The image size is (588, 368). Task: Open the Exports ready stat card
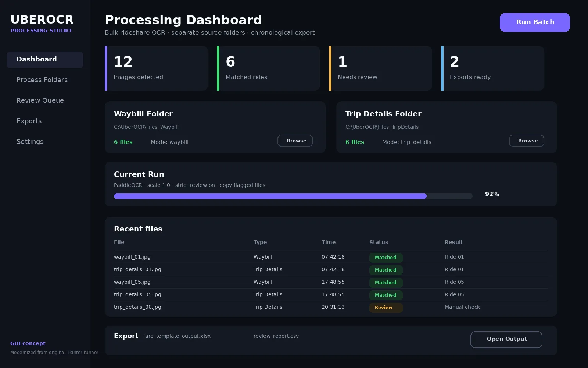point(492,68)
